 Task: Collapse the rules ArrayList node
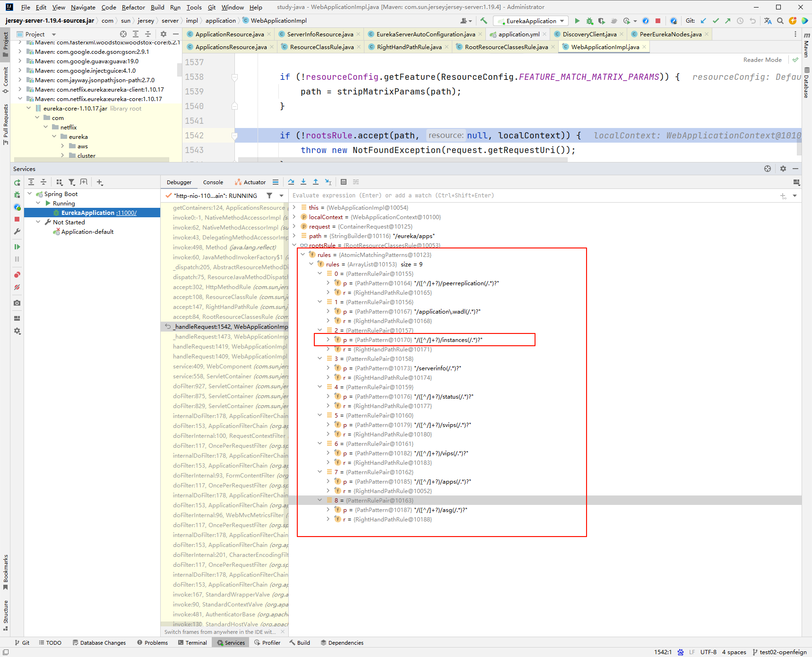[x=311, y=264]
